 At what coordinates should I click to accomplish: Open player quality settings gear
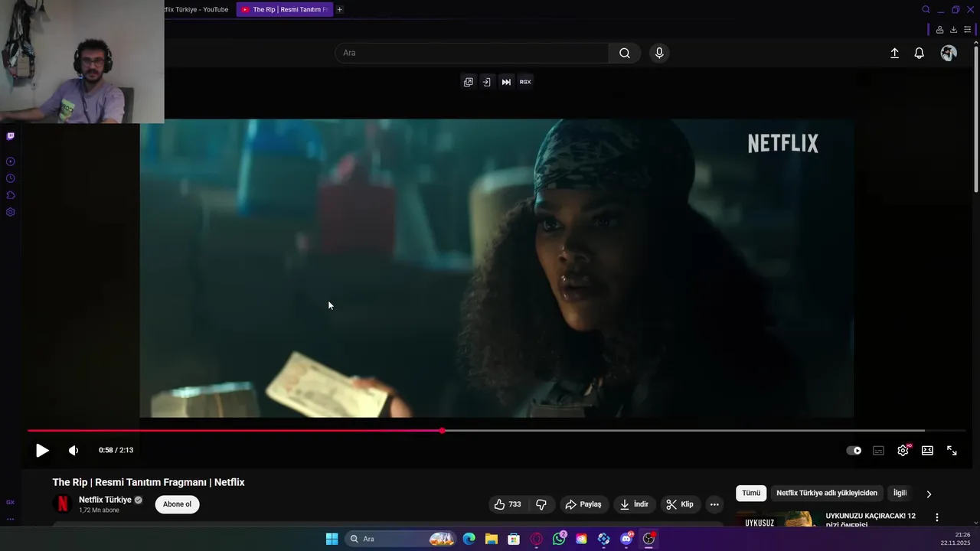pyautogui.click(x=903, y=451)
